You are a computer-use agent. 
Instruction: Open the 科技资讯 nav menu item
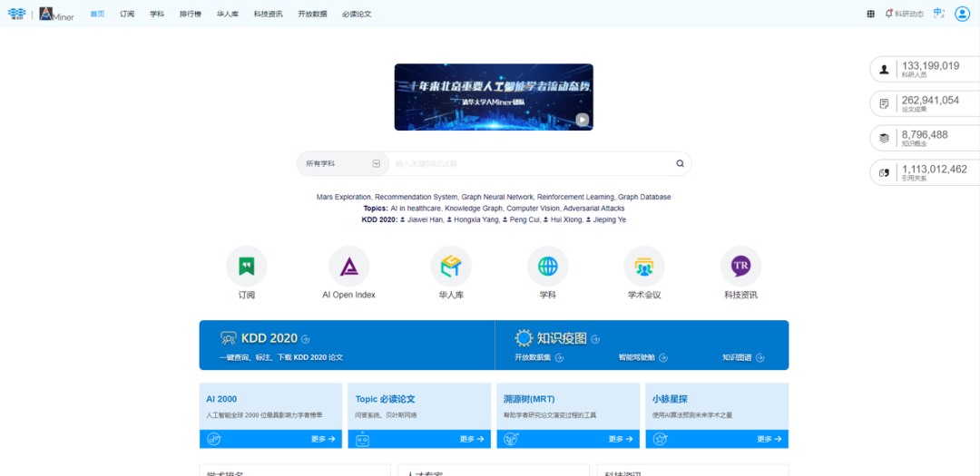[268, 14]
